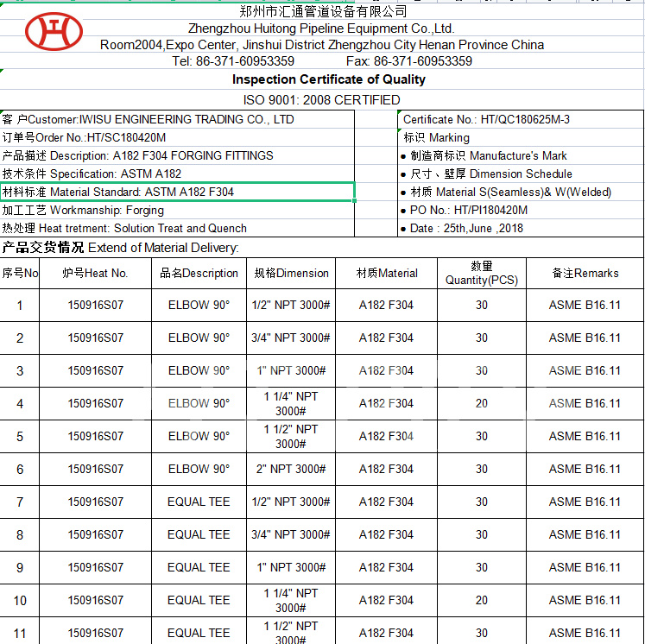Select the Order No. HT/SC180420M cell
The height and width of the screenshot is (644, 645).
pos(177,137)
